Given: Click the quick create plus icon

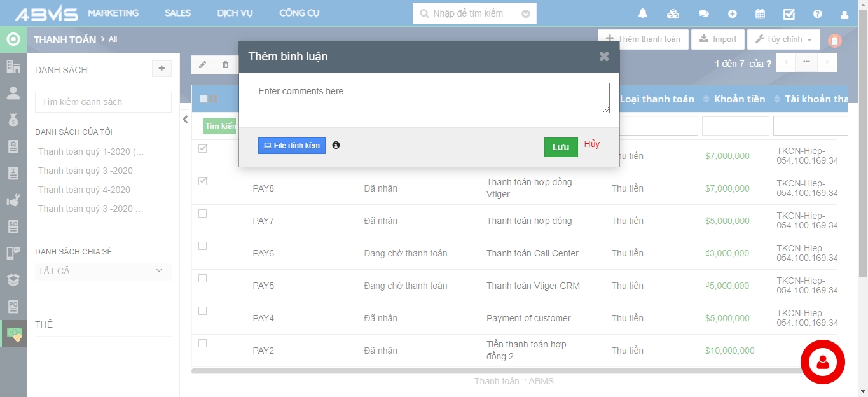Looking at the screenshot, I should 733,13.
